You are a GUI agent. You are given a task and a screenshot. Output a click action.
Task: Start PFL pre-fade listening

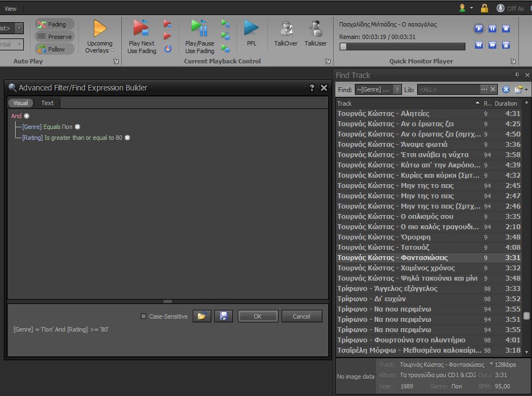coord(251,28)
